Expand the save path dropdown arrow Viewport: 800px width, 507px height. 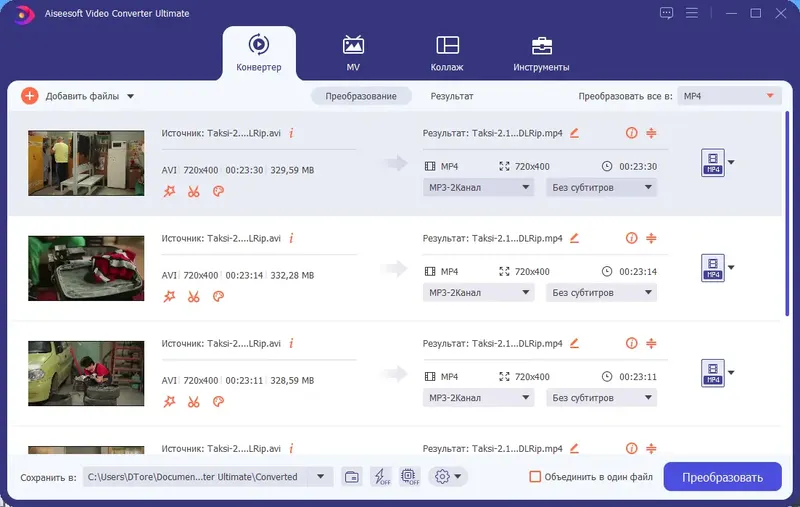coord(320,477)
